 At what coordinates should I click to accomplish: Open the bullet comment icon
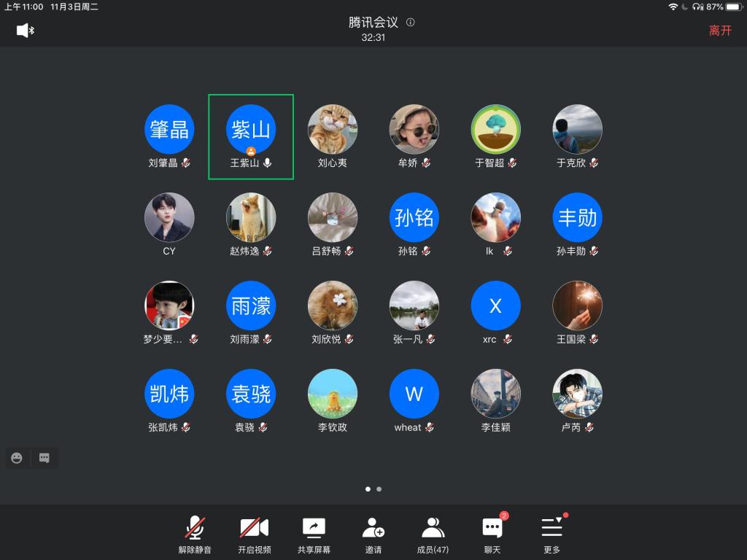click(44, 458)
